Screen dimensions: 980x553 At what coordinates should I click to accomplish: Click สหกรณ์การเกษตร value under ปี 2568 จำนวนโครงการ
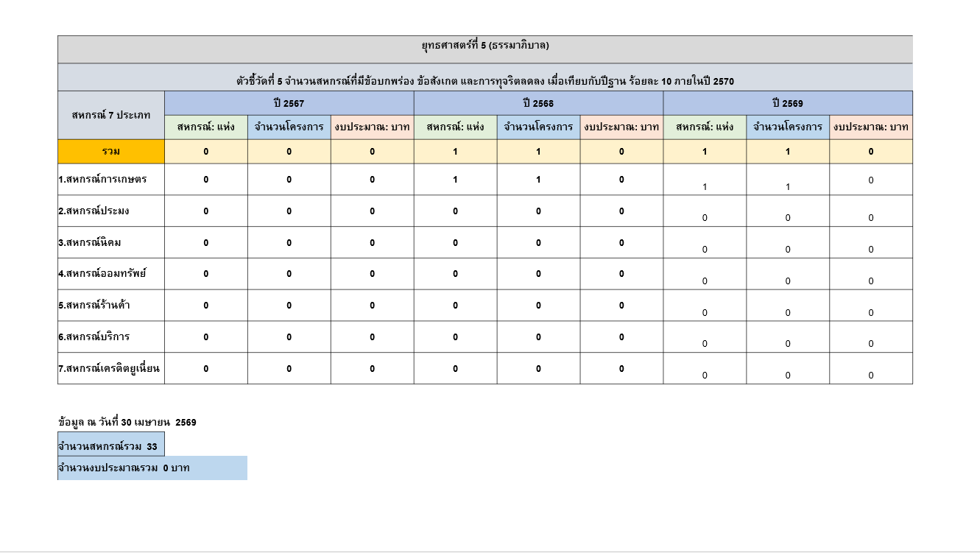click(538, 180)
